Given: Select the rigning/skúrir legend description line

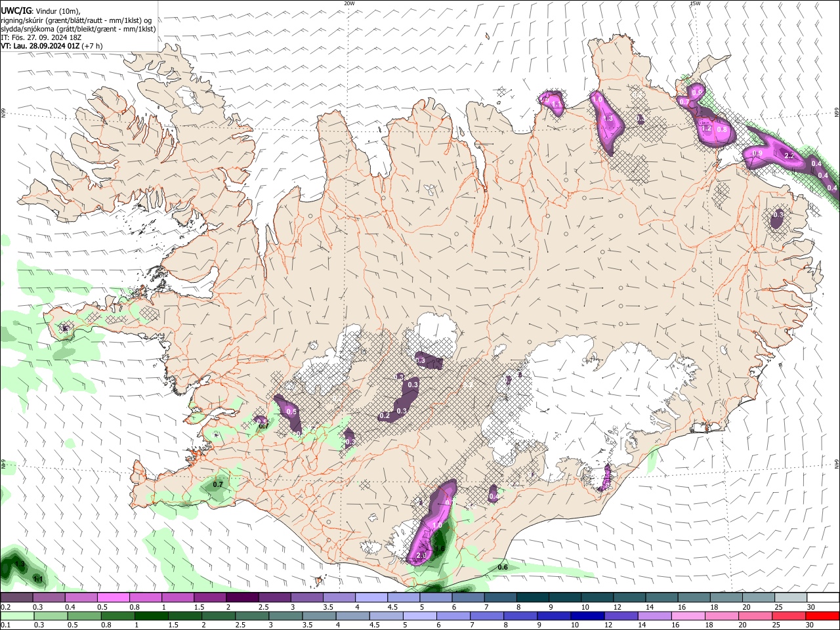Looking at the screenshot, I should click(x=76, y=20).
